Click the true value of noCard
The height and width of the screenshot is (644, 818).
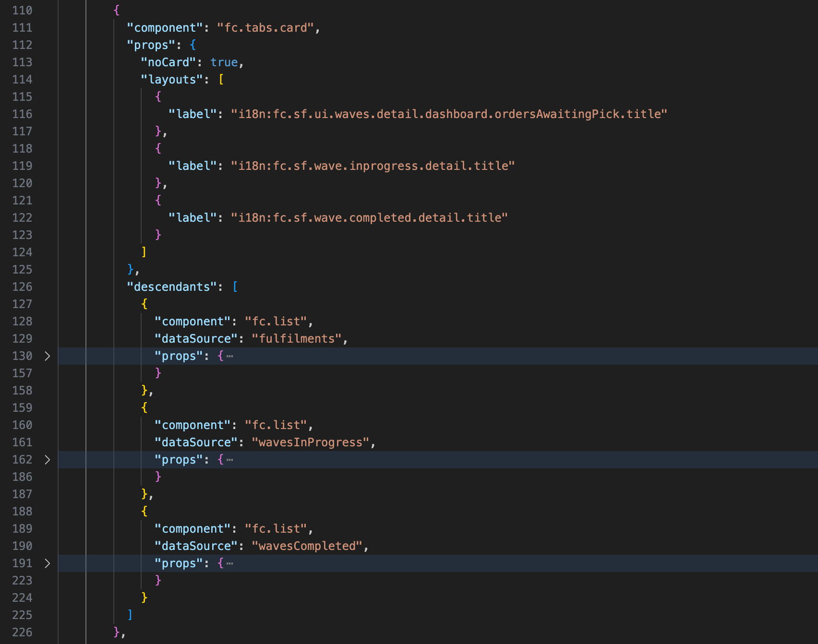pyautogui.click(x=224, y=62)
